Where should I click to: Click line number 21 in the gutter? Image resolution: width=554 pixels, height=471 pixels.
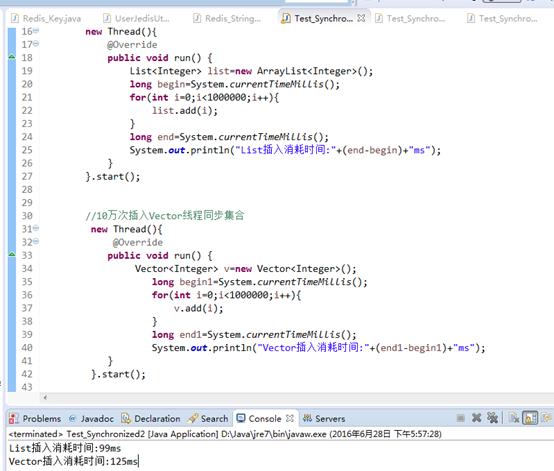click(x=27, y=98)
